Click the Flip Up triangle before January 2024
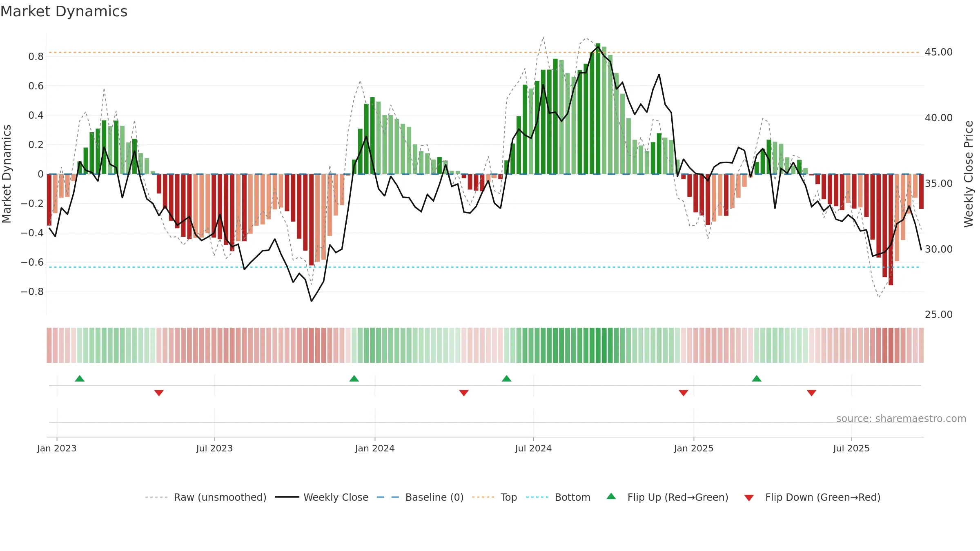 (x=354, y=379)
